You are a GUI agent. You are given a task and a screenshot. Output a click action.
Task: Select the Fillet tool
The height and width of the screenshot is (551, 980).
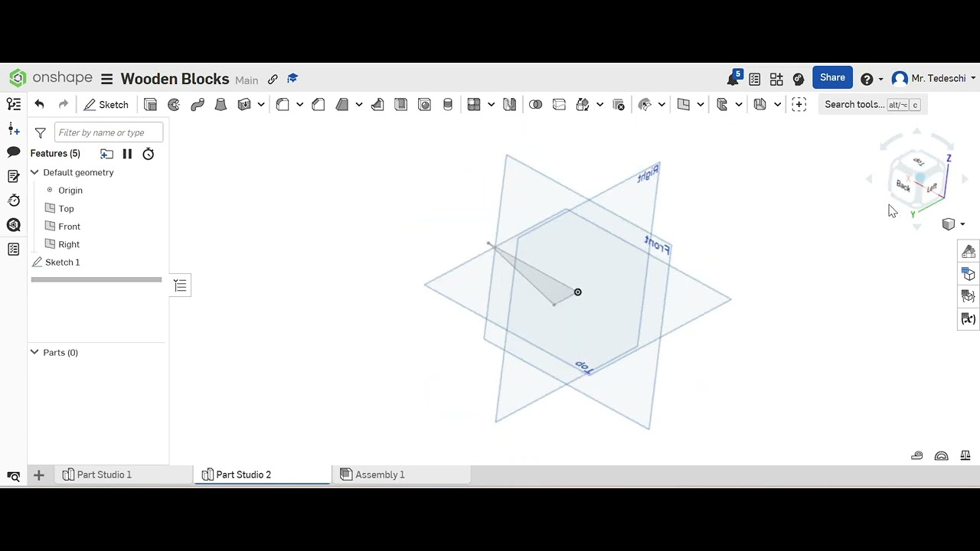(283, 105)
